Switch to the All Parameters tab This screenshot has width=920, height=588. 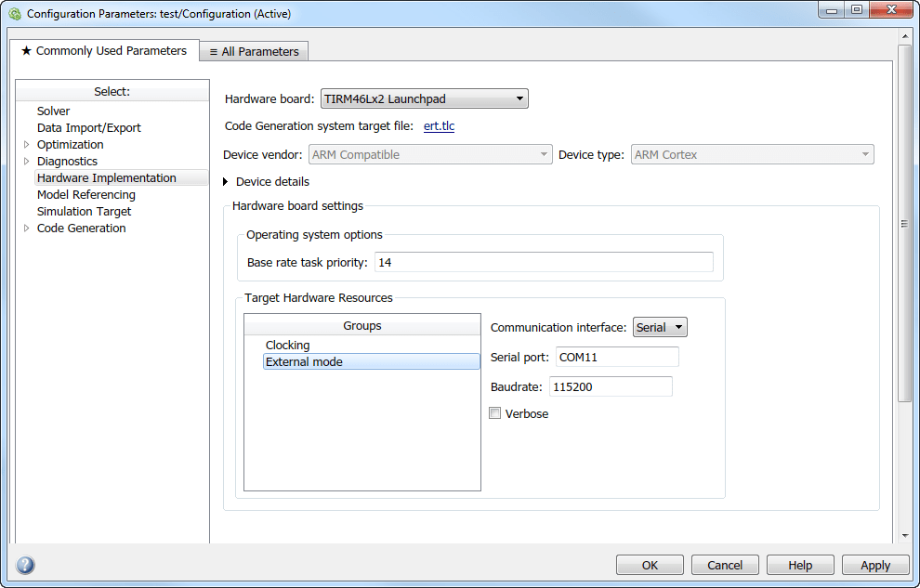[x=260, y=51]
